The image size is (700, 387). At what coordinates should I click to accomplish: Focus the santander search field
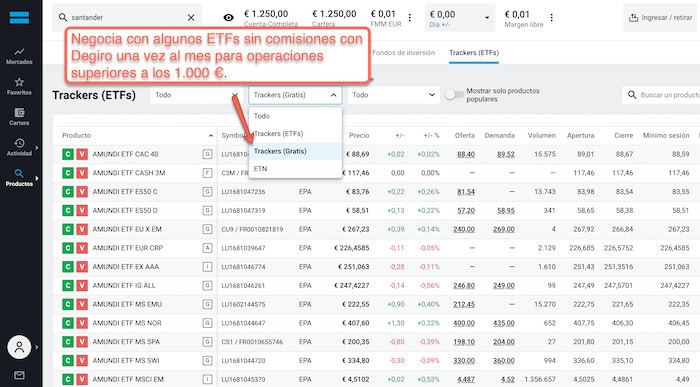coord(127,17)
